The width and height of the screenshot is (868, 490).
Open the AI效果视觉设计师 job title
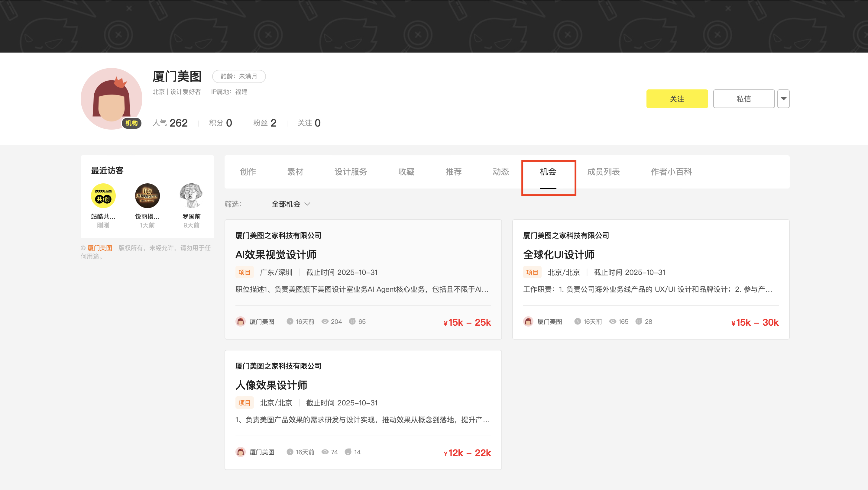(276, 255)
